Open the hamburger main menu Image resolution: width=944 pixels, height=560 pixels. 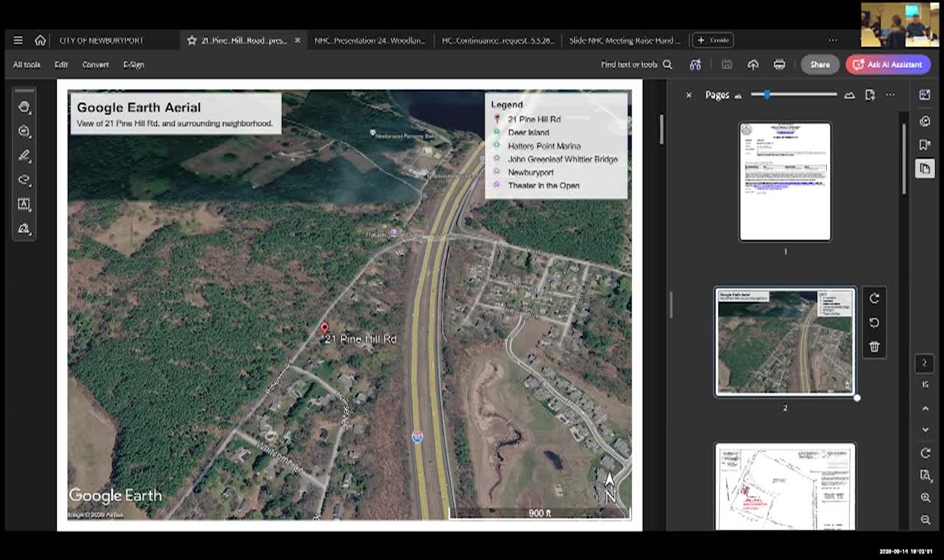point(18,41)
